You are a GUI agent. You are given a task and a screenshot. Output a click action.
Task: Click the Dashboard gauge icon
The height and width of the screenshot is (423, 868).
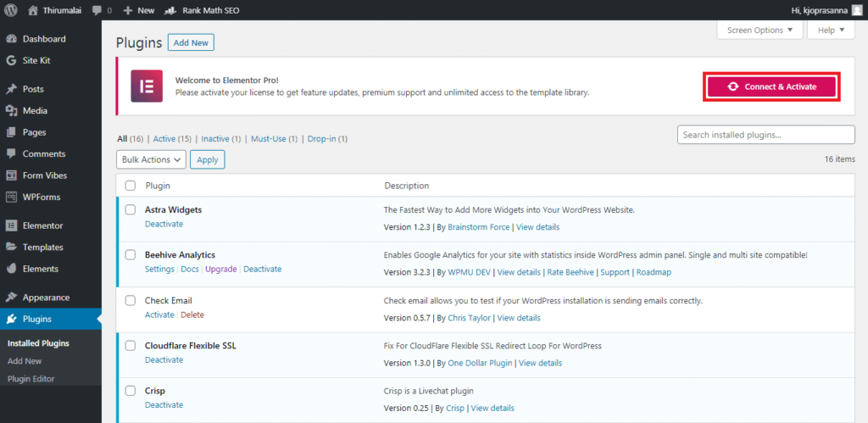11,39
